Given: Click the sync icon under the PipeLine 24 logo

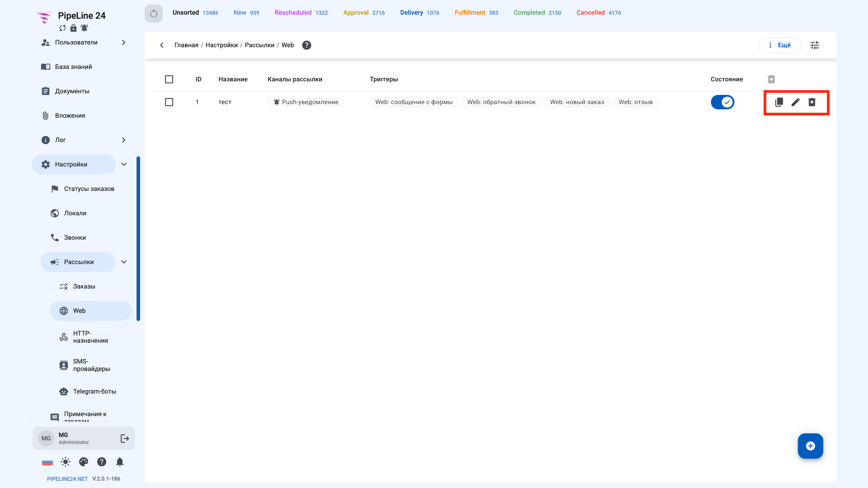Looking at the screenshot, I should (62, 28).
